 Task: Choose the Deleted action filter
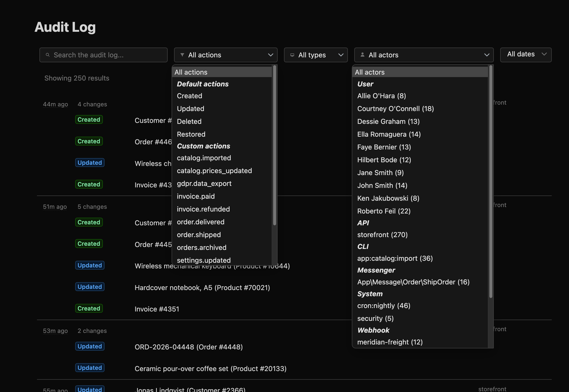coord(222,121)
